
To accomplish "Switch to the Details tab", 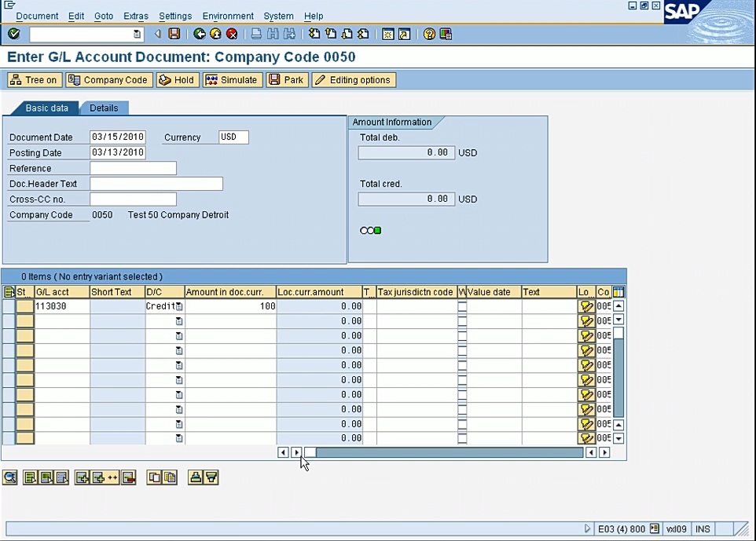I will pos(104,108).
